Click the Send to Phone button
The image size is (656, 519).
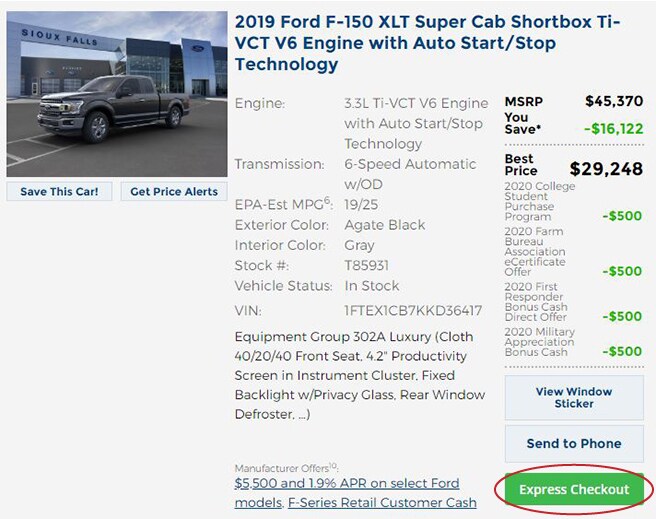pos(574,444)
